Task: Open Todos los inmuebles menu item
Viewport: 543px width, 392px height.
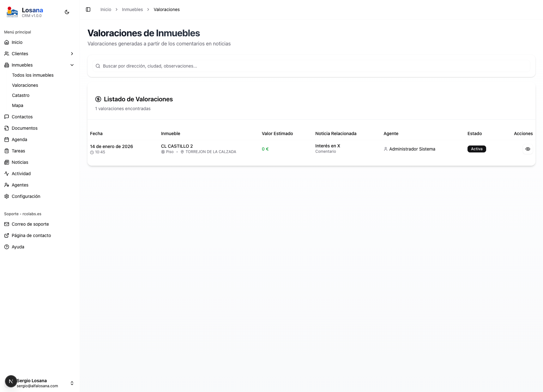Action: pos(33,75)
